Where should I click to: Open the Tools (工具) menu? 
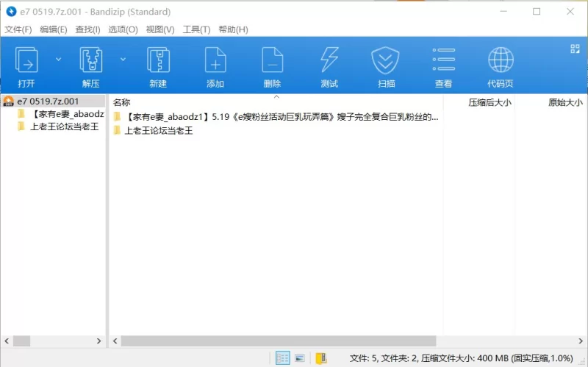(x=196, y=29)
